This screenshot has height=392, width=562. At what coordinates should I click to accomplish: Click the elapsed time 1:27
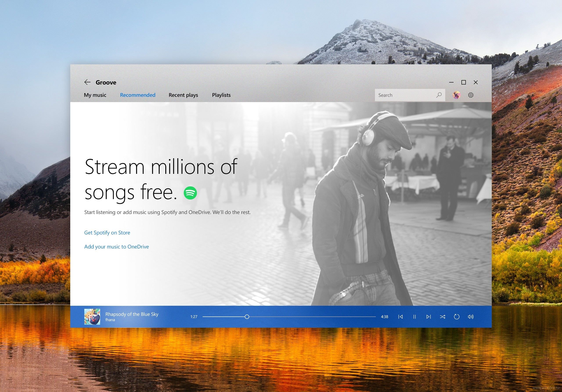click(194, 317)
